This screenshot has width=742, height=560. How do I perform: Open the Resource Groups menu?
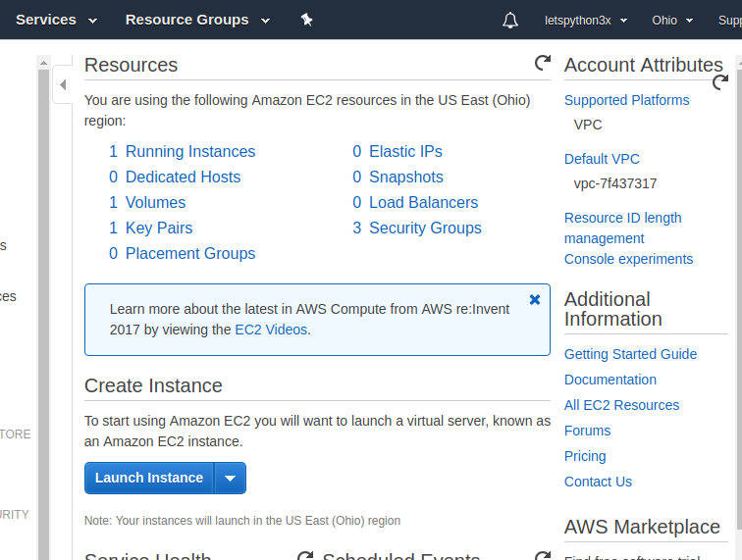195,20
